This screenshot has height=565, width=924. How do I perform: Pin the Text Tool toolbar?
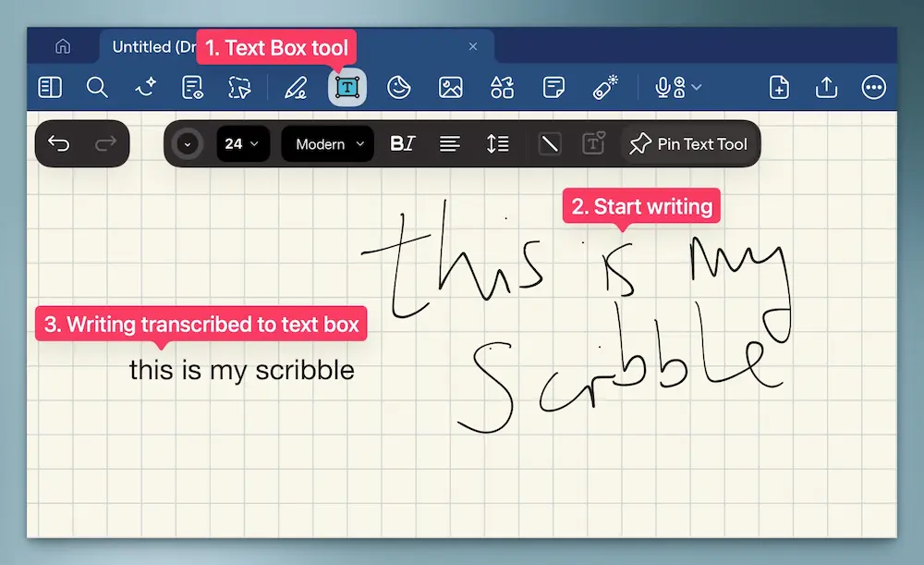687,143
